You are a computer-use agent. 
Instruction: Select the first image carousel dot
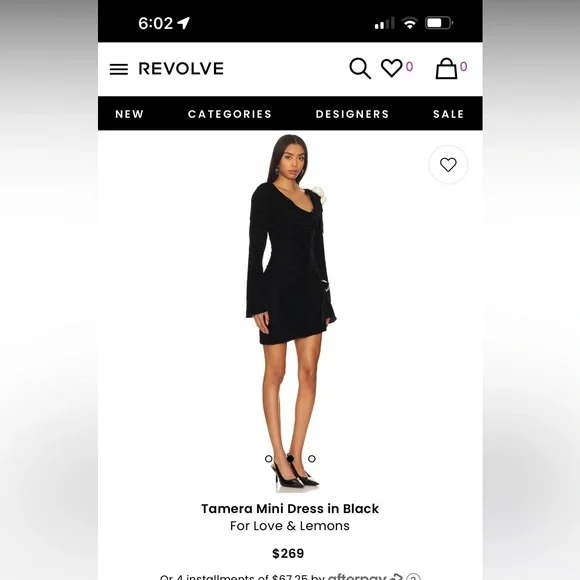click(x=269, y=459)
